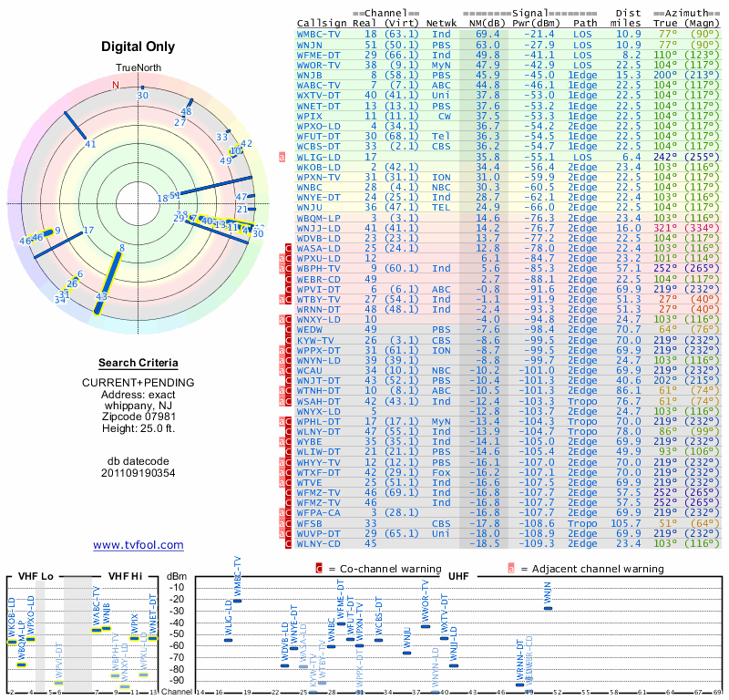This screenshot has width=729, height=700.
Task: Click channel 41 label on the radar plot
Action: point(90,144)
